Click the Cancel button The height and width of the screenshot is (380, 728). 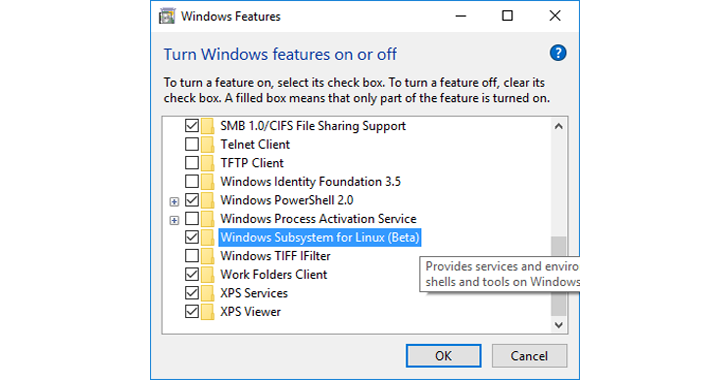tap(529, 356)
